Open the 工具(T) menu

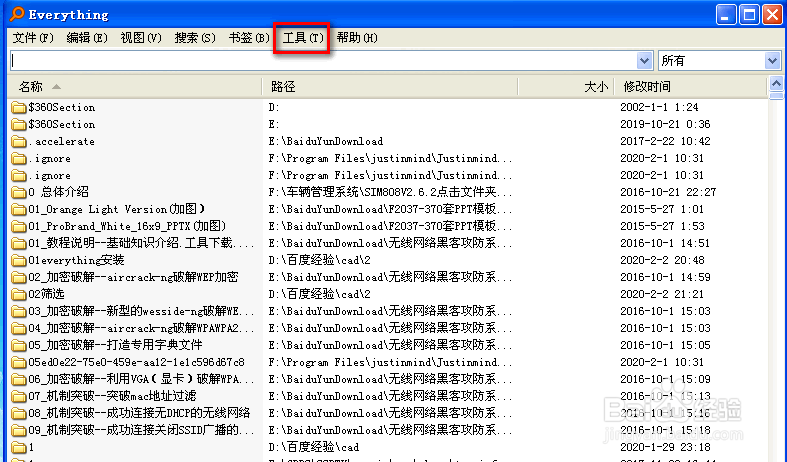pyautogui.click(x=303, y=38)
